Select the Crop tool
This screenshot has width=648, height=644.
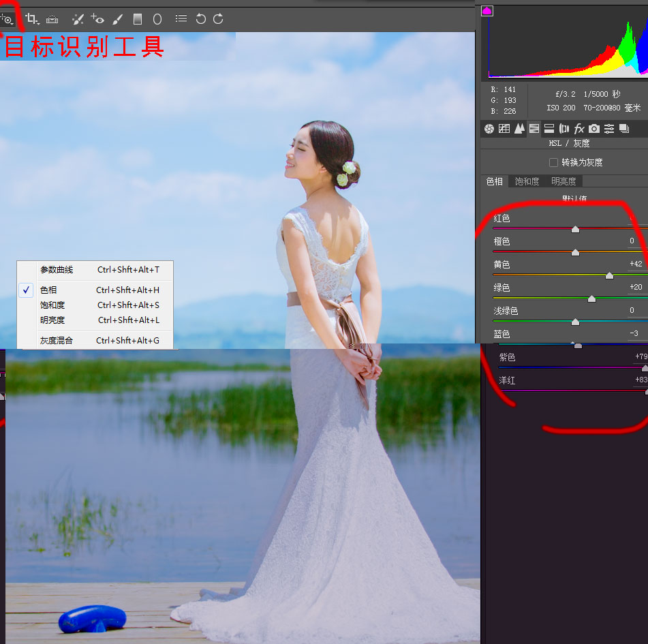point(31,18)
